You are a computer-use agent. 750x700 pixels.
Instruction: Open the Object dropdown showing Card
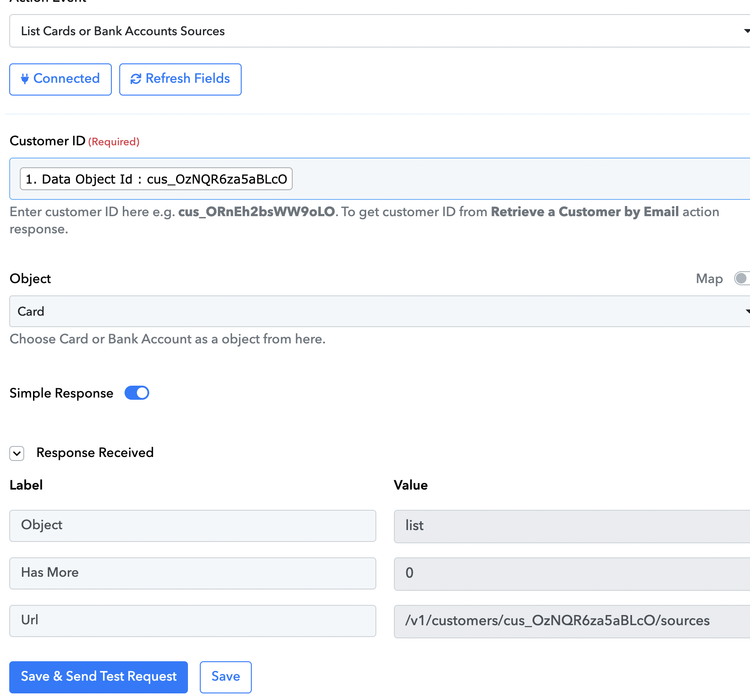pyautogui.click(x=380, y=311)
